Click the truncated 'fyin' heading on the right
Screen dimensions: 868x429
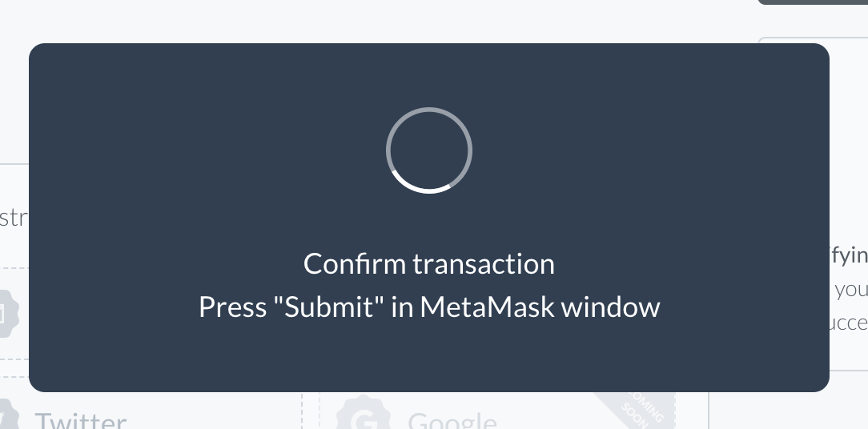click(848, 256)
